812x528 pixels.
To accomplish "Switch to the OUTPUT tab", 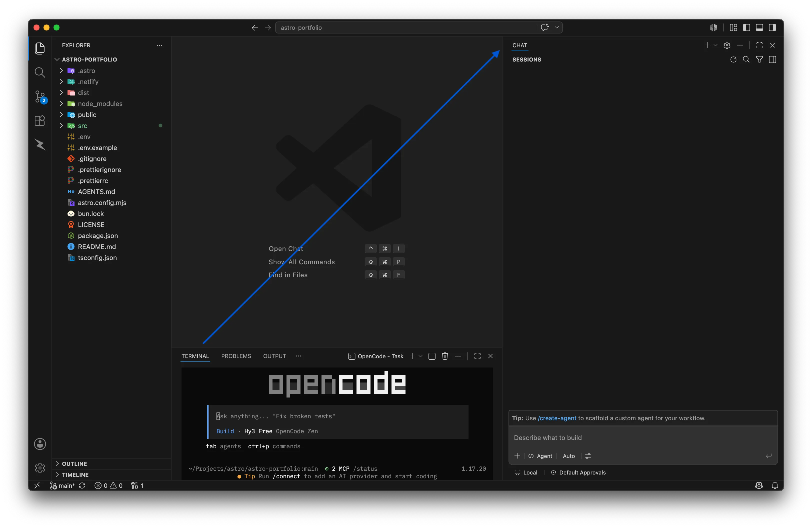I will (x=274, y=356).
